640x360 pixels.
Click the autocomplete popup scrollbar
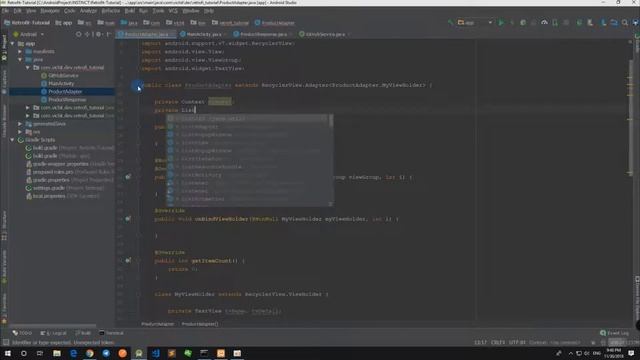click(331, 121)
